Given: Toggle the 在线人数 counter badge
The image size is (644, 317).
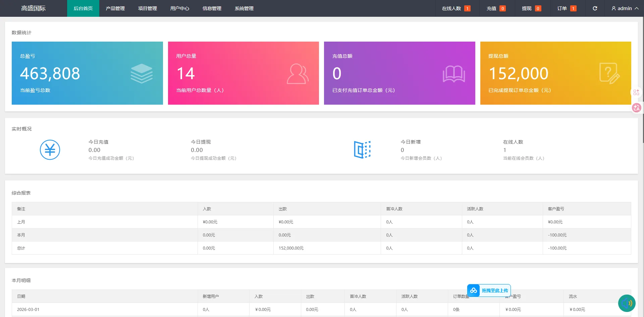Looking at the screenshot, I should 467,8.
